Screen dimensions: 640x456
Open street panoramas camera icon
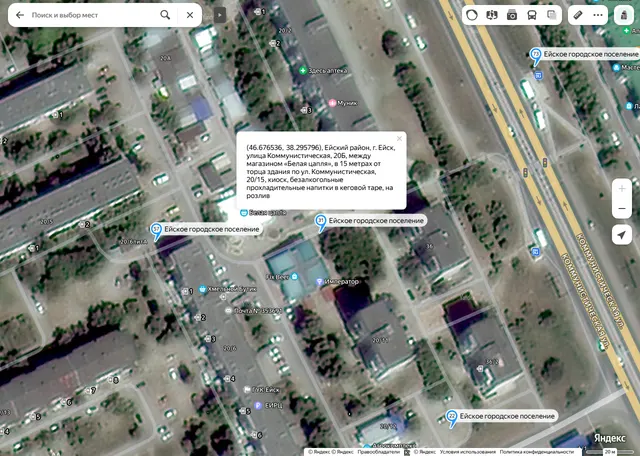coord(512,15)
